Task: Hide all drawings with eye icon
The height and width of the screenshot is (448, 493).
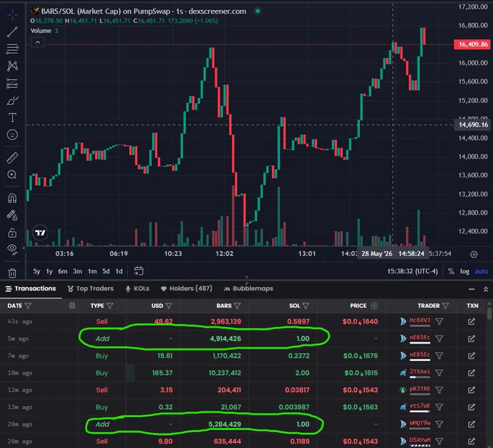Action: (x=12, y=249)
